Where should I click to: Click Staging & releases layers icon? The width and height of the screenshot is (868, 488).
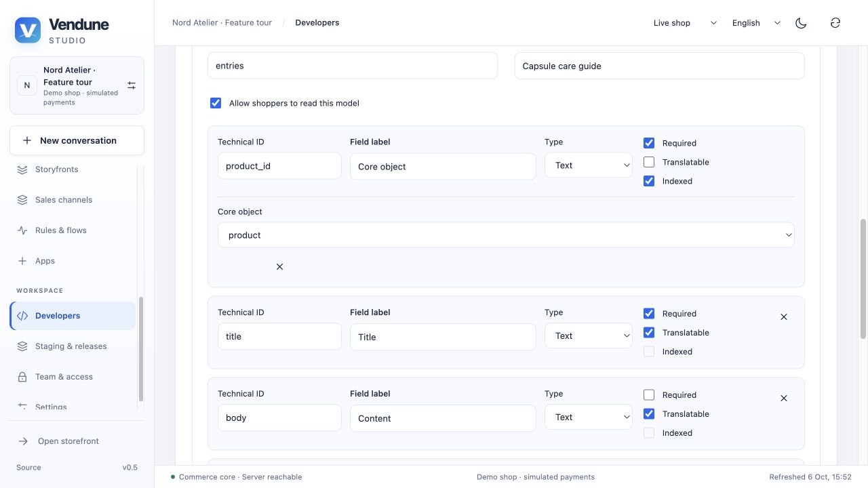(x=22, y=346)
